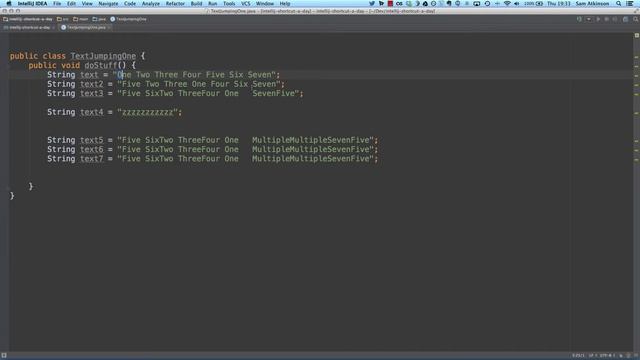Open the Analyze menu
This screenshot has width=640, height=360.
pos(151,4)
